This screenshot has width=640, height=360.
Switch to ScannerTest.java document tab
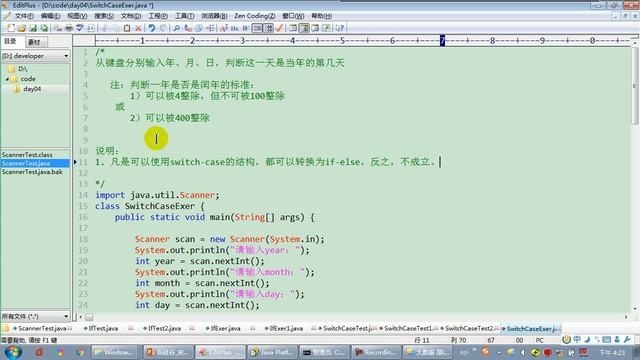42,328
